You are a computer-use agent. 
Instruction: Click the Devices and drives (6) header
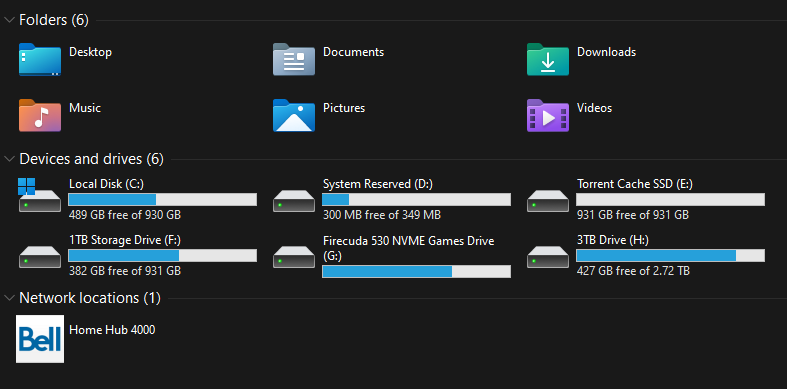tap(91, 159)
